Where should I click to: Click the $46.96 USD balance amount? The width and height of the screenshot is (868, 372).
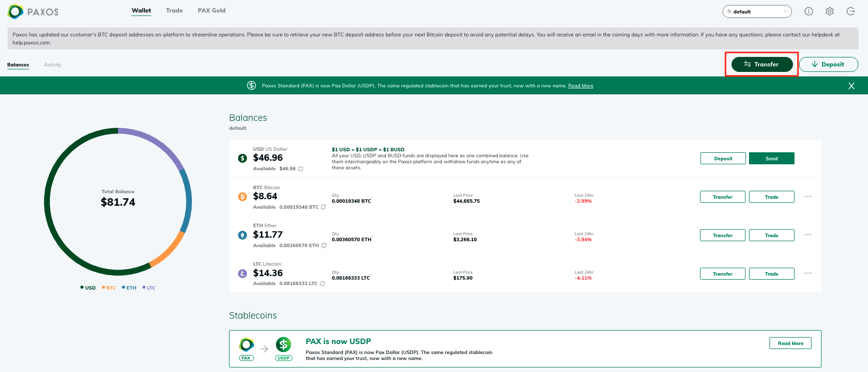coord(268,158)
